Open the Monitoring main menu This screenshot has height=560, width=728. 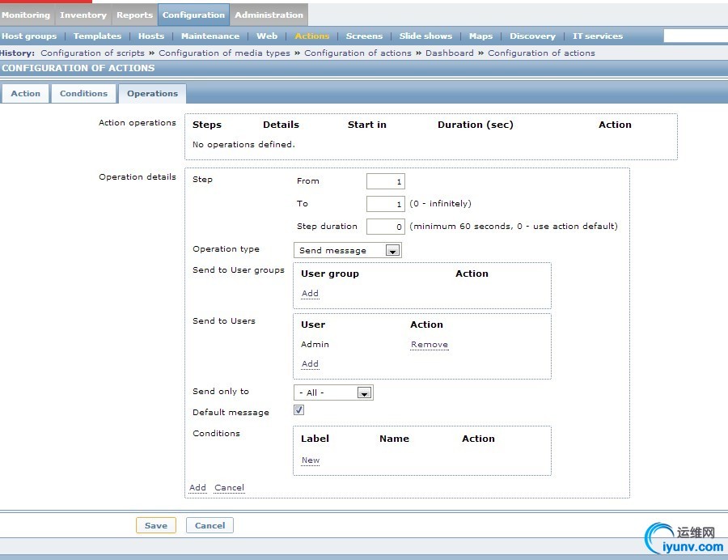26,15
